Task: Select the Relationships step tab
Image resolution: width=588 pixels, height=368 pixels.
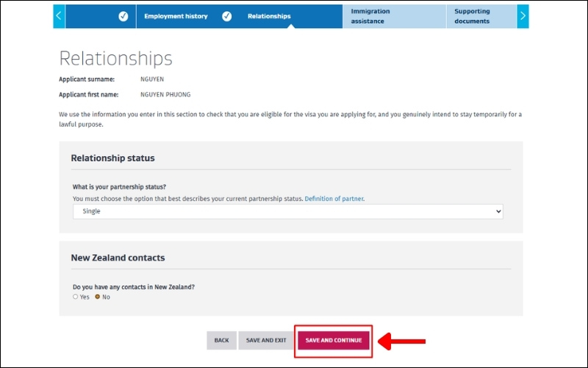Action: [x=269, y=16]
